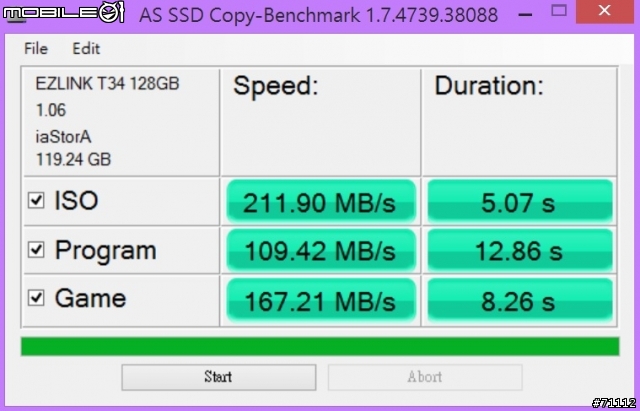Toggle the Program test checkbox
This screenshot has width=640, height=411.
point(36,249)
